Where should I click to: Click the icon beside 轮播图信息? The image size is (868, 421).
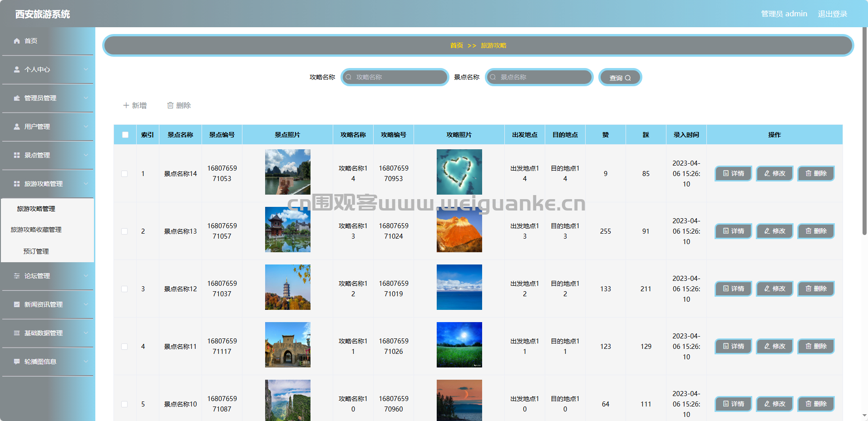17,362
